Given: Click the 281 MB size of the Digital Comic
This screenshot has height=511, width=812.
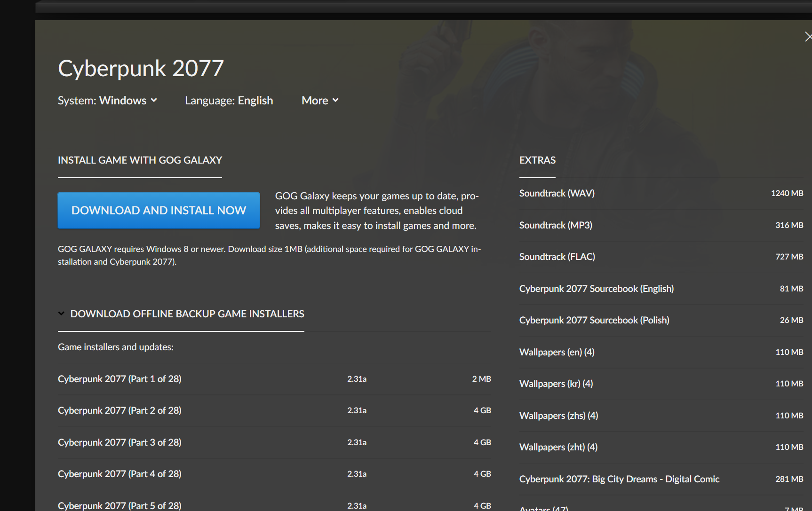Looking at the screenshot, I should pyautogui.click(x=789, y=479).
